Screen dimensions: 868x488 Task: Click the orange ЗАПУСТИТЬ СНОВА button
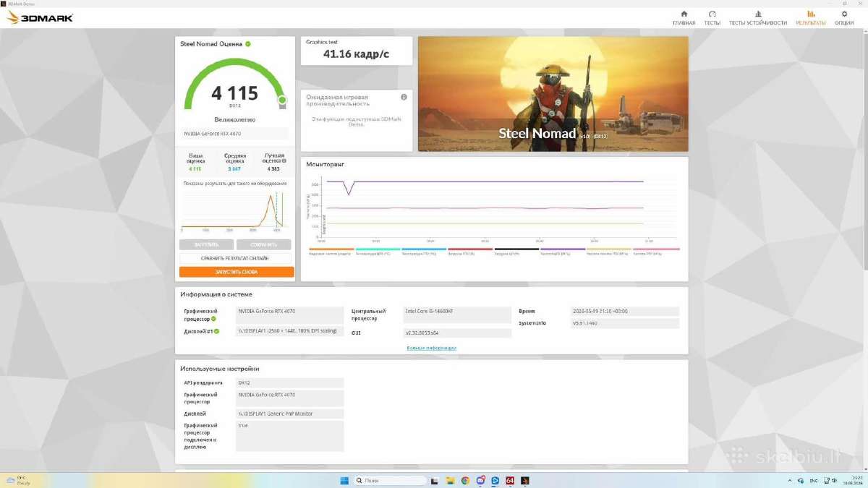(237, 272)
